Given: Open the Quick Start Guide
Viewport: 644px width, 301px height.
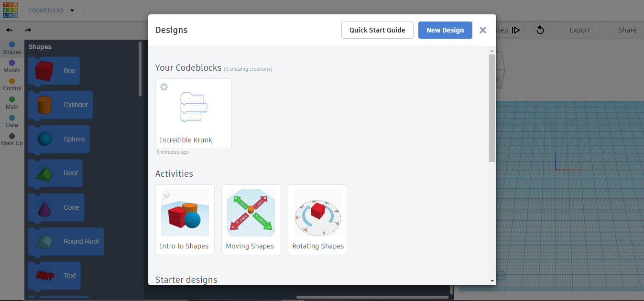Looking at the screenshot, I should [377, 30].
